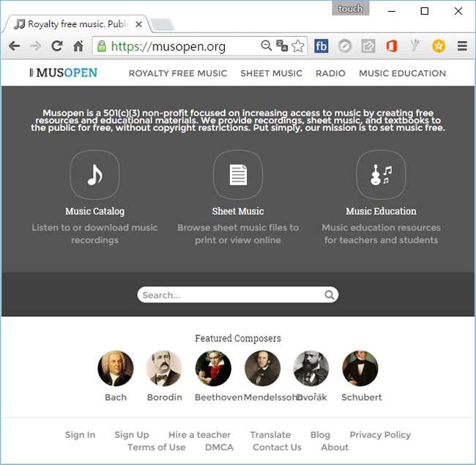The width and height of the screenshot is (476, 465).
Task: Open a new tab button
Action: (x=163, y=24)
